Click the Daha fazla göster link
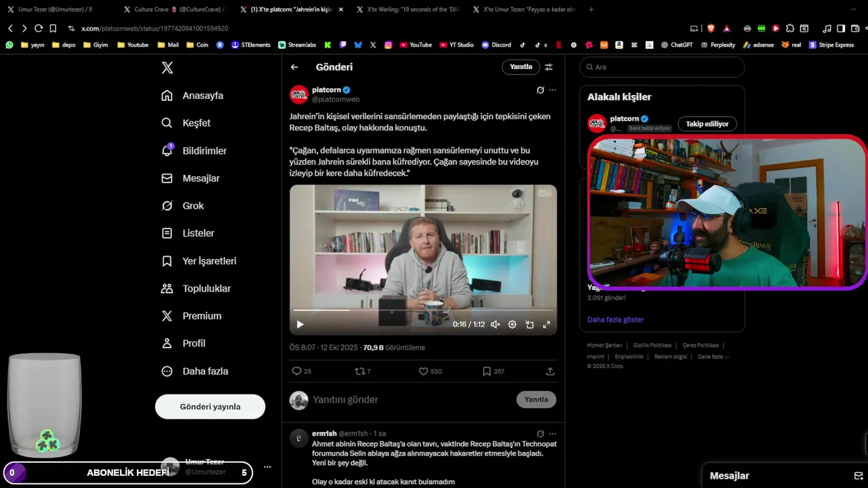Viewport: 868px width, 488px height. click(616, 319)
